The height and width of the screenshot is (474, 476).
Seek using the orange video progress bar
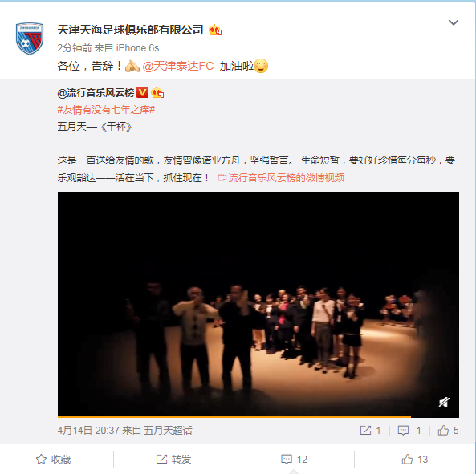tap(258, 417)
